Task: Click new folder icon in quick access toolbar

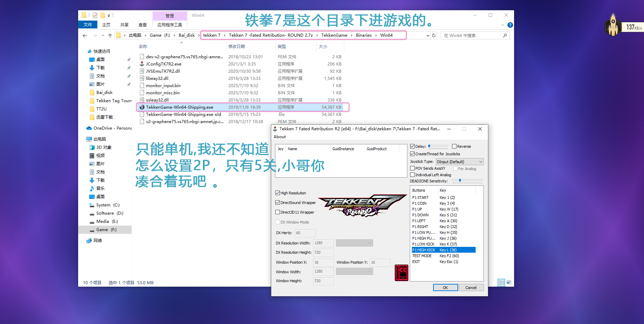Action: tap(103, 15)
